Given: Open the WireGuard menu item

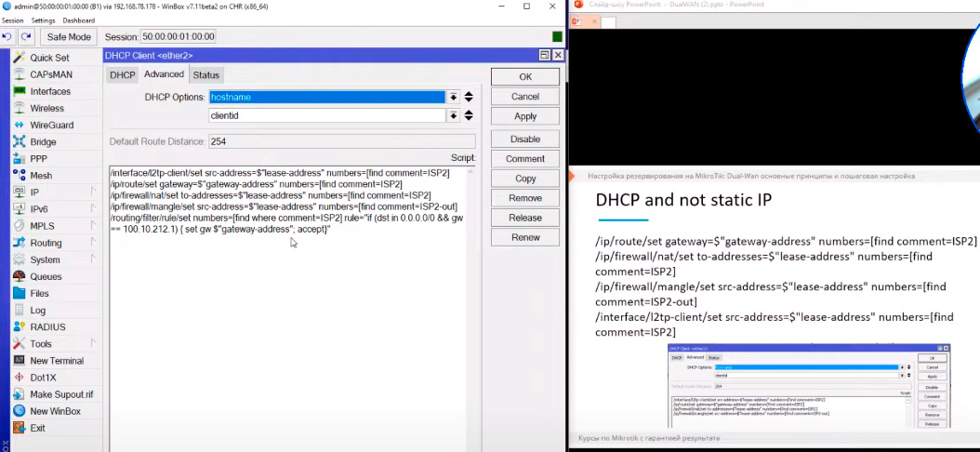Looking at the screenshot, I should (51, 125).
